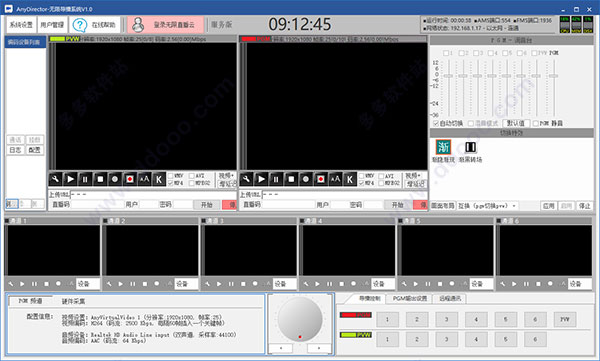Toggle MP4 format checkbox under PVW
Screen dimensions: 600x361
click(x=171, y=183)
